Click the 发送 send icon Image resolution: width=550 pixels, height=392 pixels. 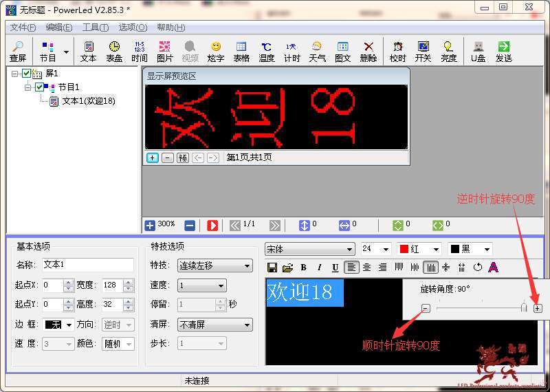coord(504,51)
